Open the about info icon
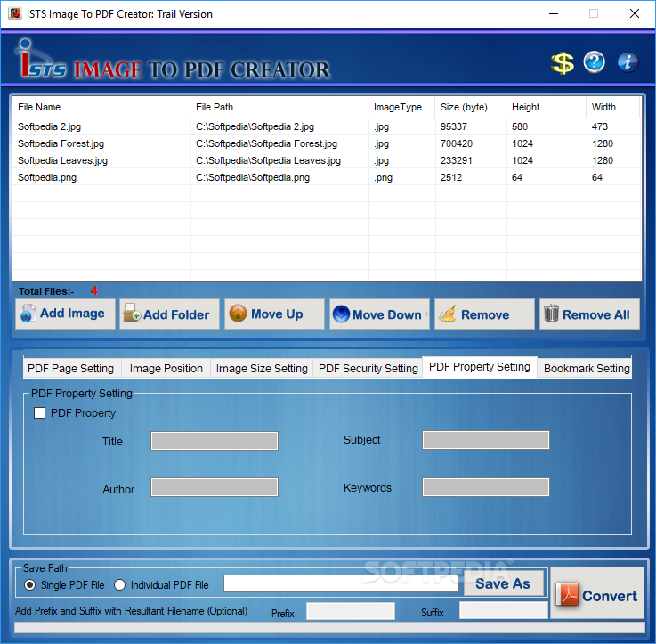 [x=628, y=62]
